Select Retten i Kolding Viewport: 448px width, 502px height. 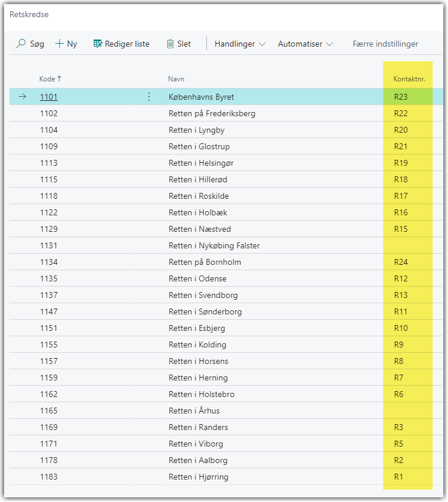(x=197, y=345)
